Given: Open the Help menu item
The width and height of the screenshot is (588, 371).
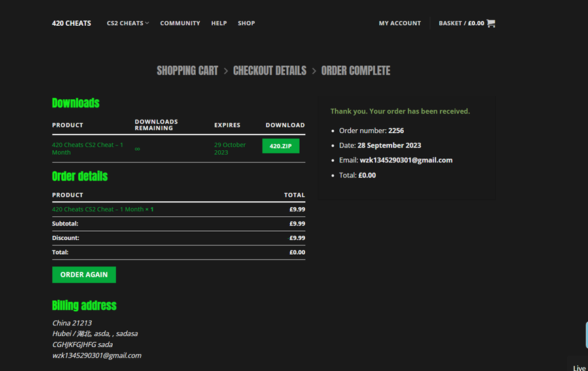Looking at the screenshot, I should click(219, 23).
